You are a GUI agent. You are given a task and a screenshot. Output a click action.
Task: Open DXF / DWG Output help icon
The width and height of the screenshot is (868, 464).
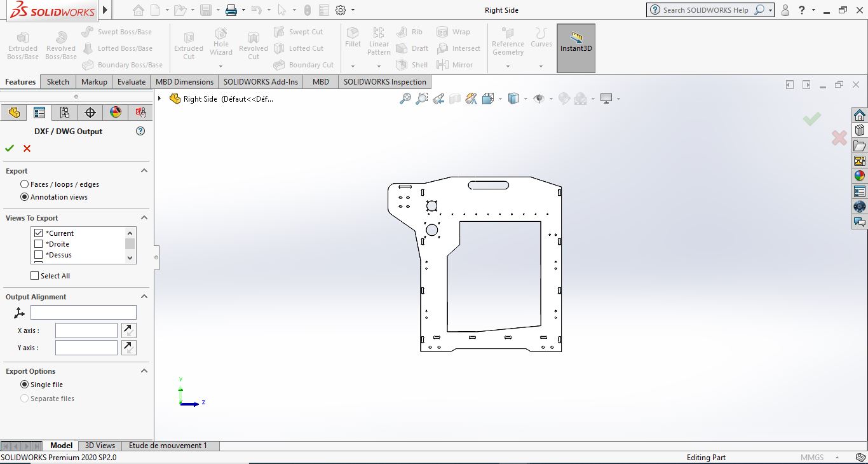pos(140,131)
